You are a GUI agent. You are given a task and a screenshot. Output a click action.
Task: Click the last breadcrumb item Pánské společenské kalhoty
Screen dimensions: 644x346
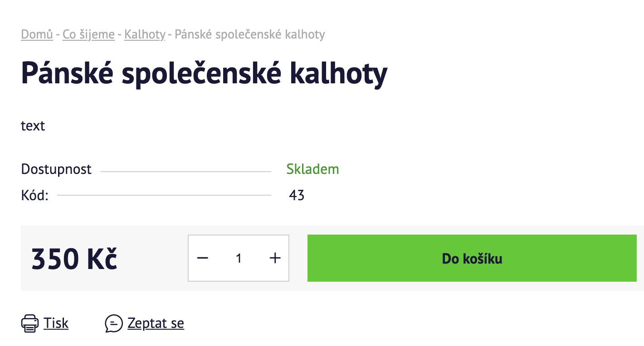[250, 34]
